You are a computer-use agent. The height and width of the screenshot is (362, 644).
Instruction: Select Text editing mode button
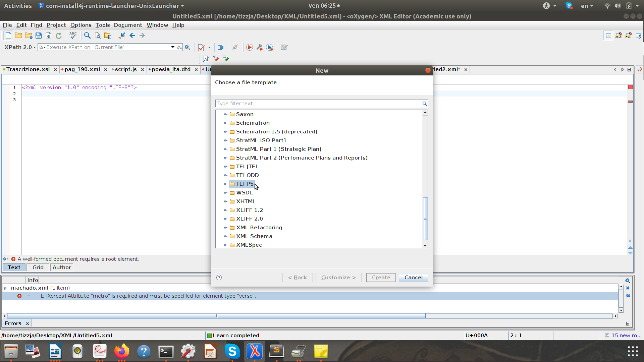[x=14, y=267]
